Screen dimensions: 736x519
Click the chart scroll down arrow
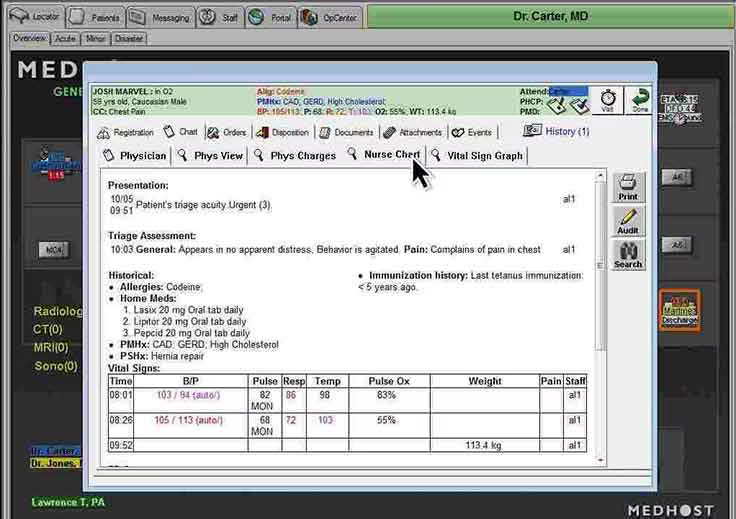pyautogui.click(x=600, y=460)
